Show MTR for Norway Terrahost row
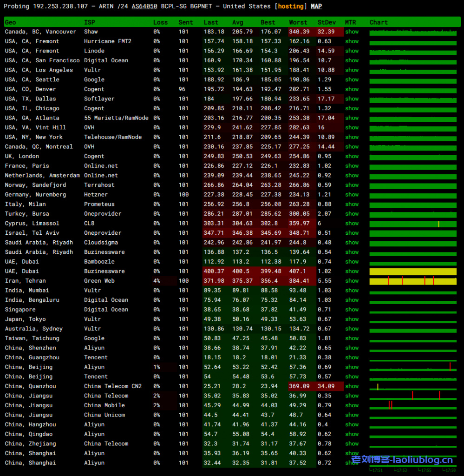 click(352, 185)
